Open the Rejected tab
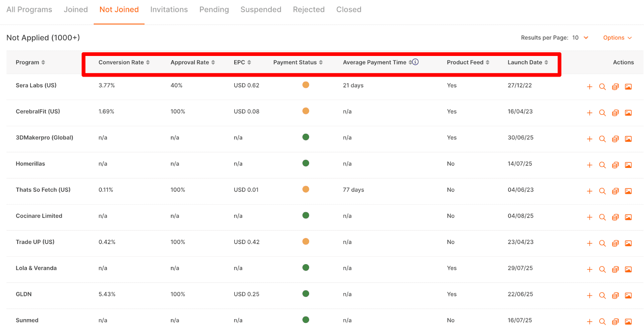This screenshot has height=333, width=644. [x=309, y=9]
